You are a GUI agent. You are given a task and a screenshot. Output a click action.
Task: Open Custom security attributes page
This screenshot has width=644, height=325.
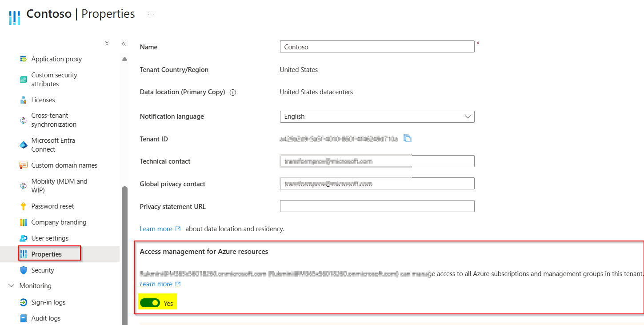(x=54, y=80)
